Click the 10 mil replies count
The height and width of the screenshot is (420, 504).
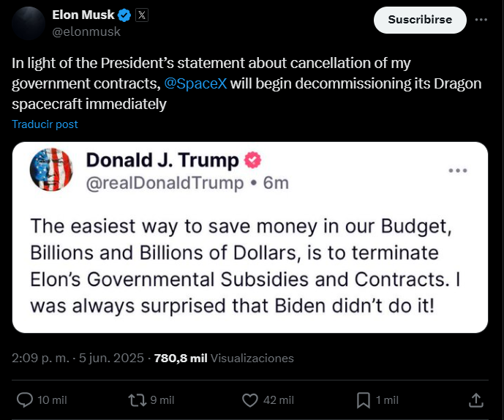52,400
